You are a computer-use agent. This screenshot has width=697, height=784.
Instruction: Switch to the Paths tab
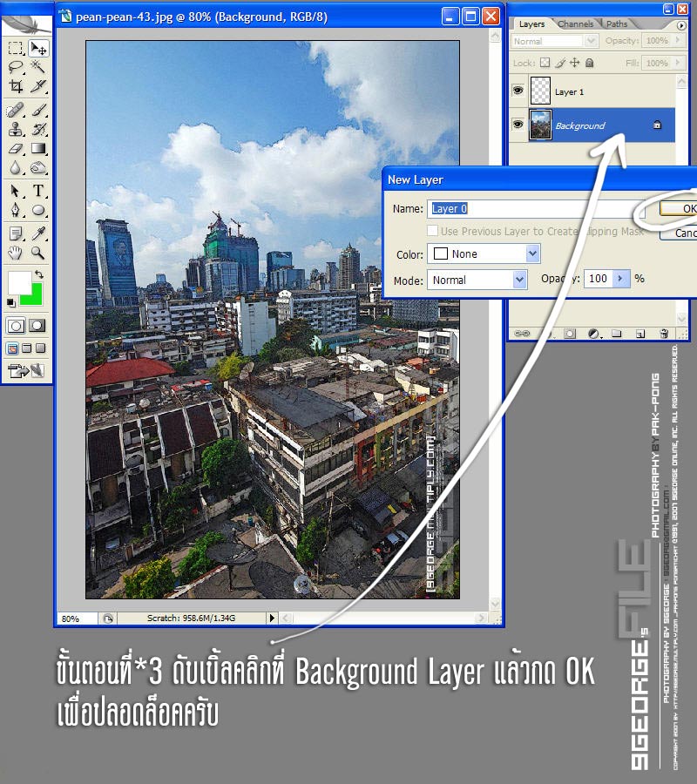[617, 24]
